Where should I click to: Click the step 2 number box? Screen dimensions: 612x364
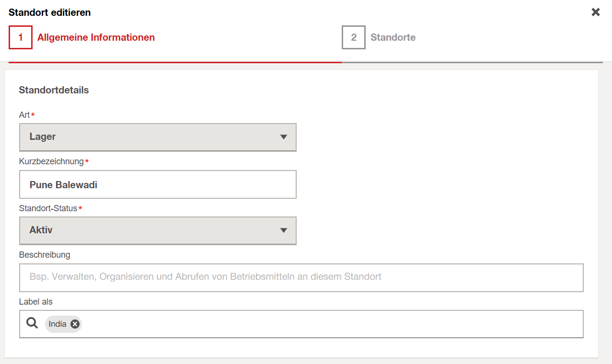(x=354, y=37)
